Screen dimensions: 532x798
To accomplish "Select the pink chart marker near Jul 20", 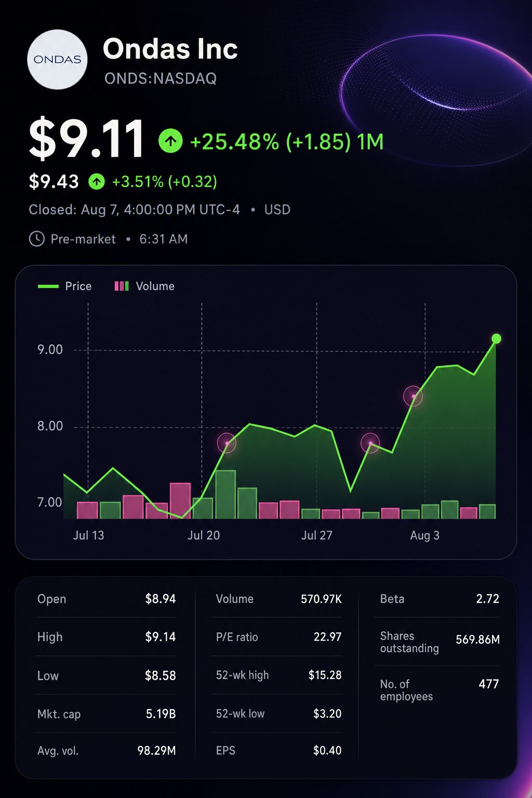I will pyautogui.click(x=227, y=443).
